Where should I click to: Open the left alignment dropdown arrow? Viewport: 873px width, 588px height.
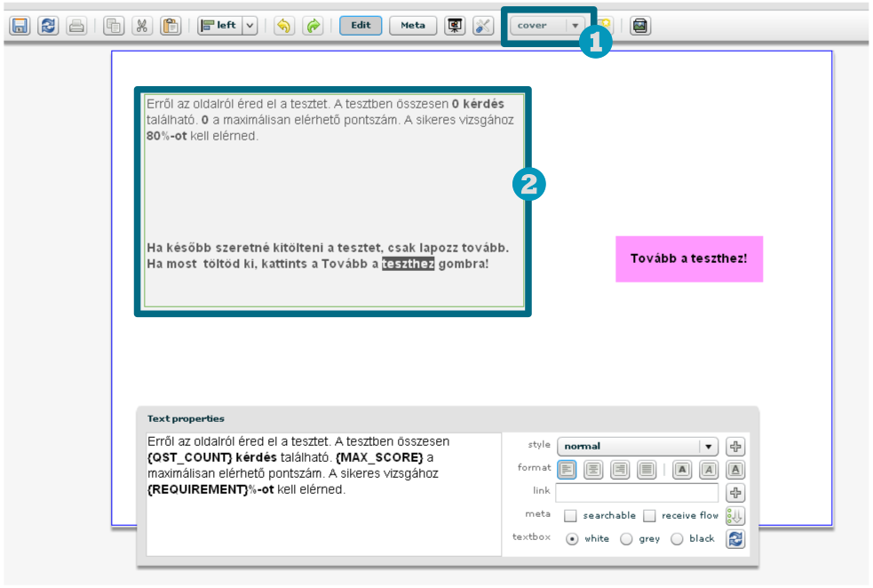250,26
